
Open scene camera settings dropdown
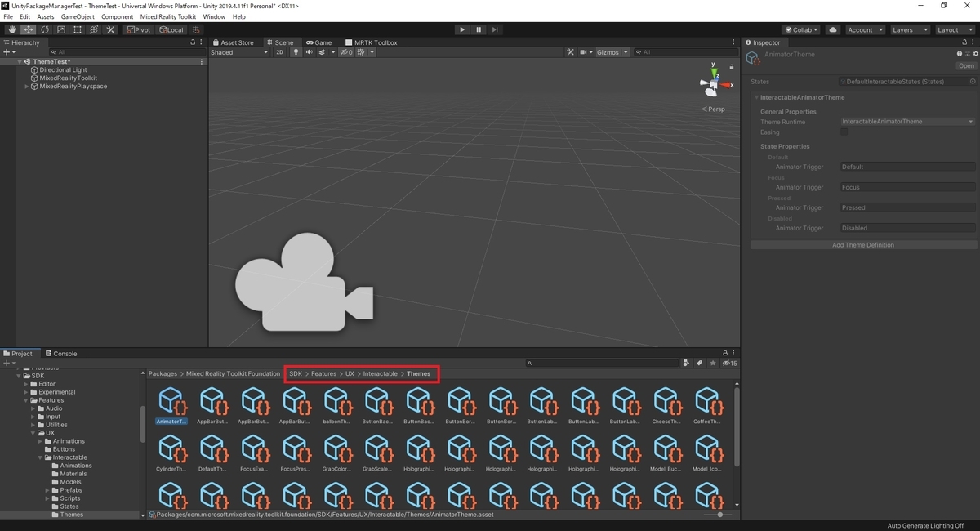pos(586,52)
